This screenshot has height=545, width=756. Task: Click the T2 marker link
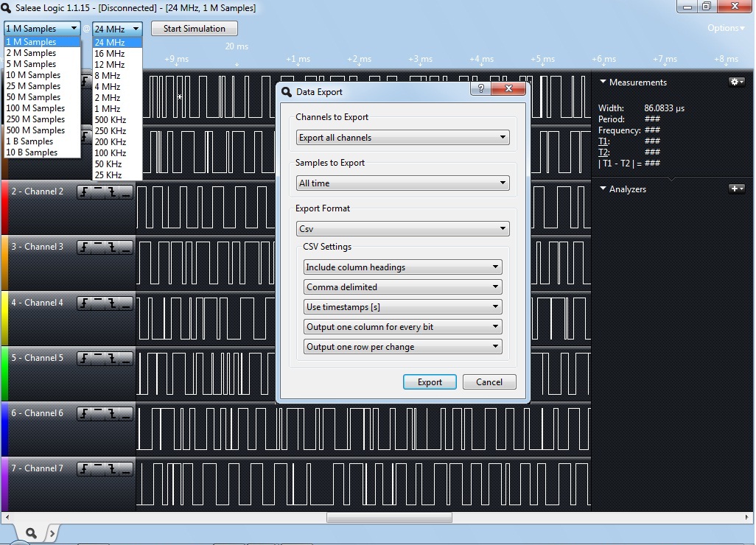click(x=603, y=152)
